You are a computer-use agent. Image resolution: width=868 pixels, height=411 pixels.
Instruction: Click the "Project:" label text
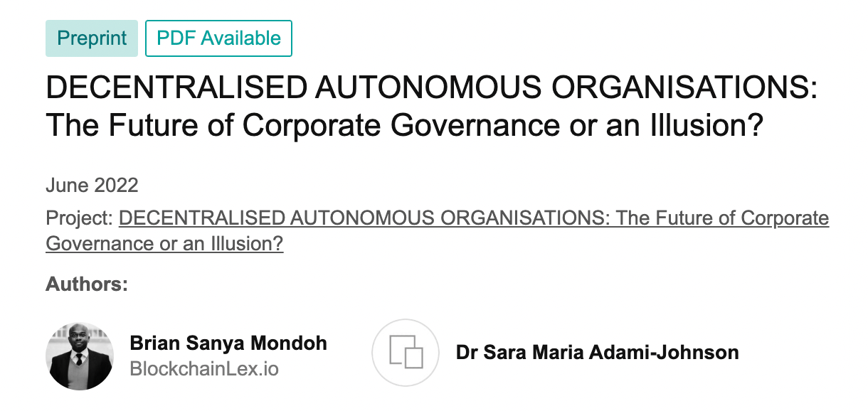coord(80,218)
